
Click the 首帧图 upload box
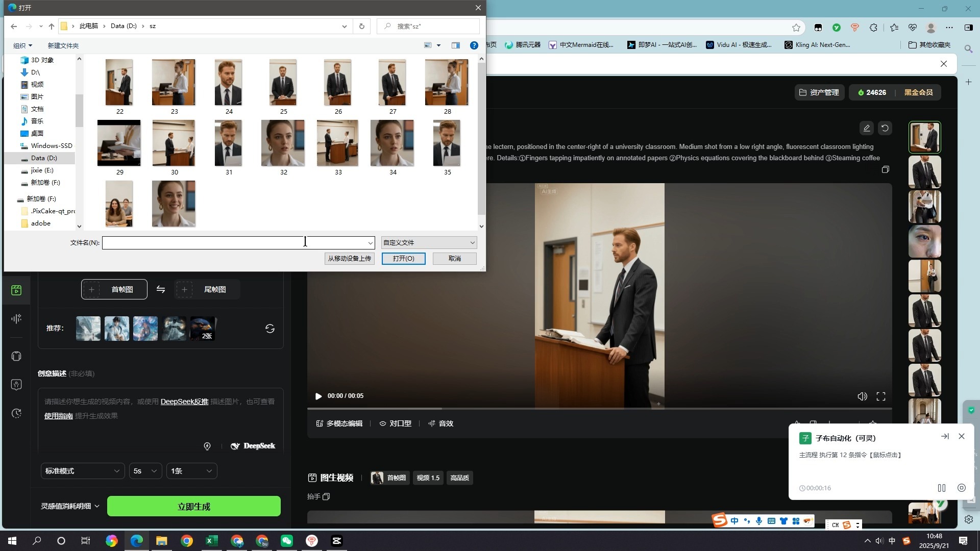coord(114,289)
